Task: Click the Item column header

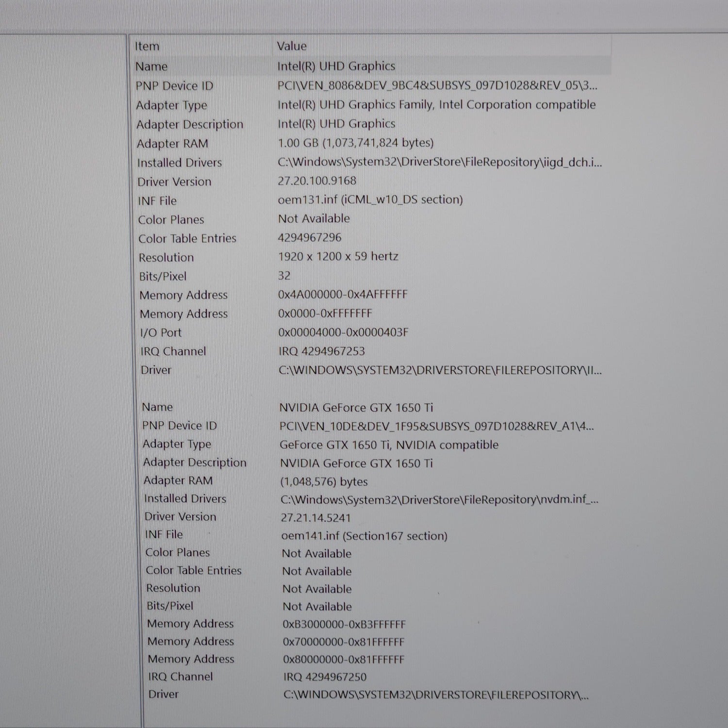Action: 147,47
